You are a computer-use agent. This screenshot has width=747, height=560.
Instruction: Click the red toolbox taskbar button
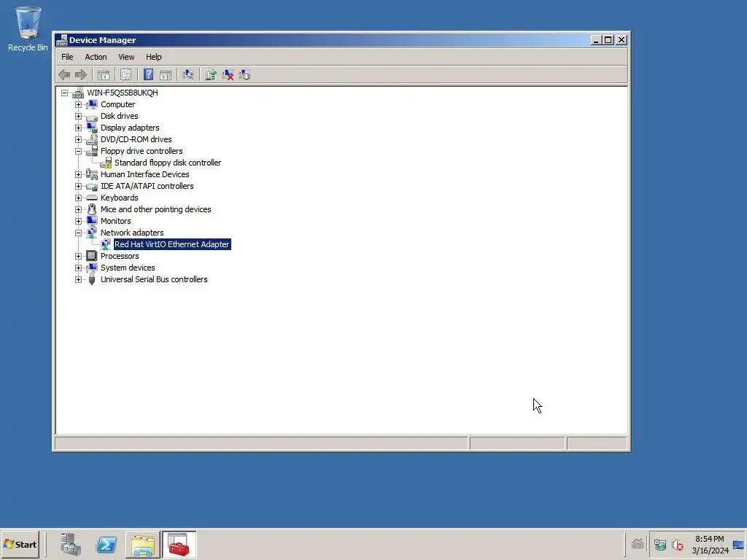pos(179,544)
